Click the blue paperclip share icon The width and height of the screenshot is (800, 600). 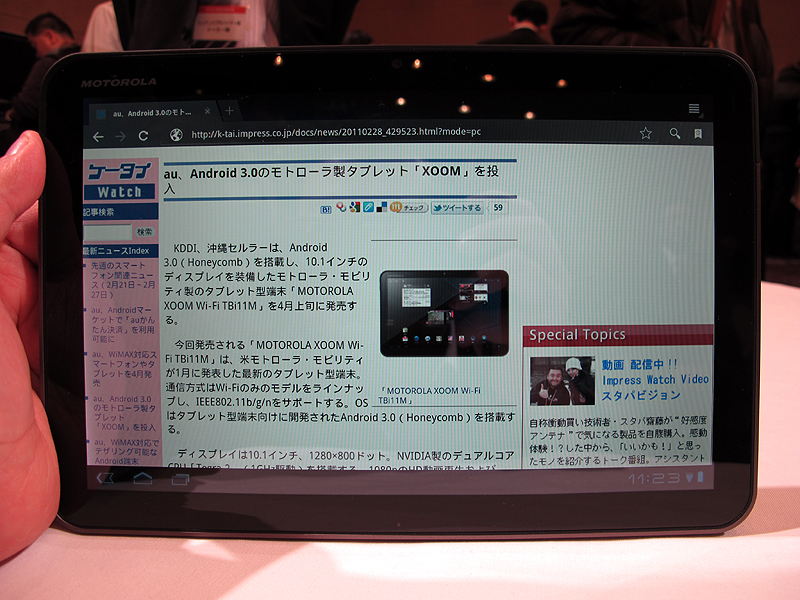click(x=368, y=207)
